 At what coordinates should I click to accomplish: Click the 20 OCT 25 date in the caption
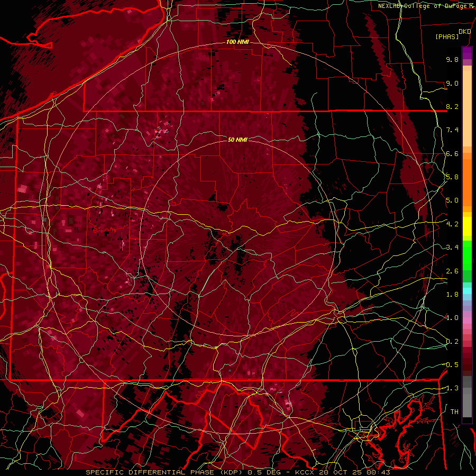coord(340,472)
